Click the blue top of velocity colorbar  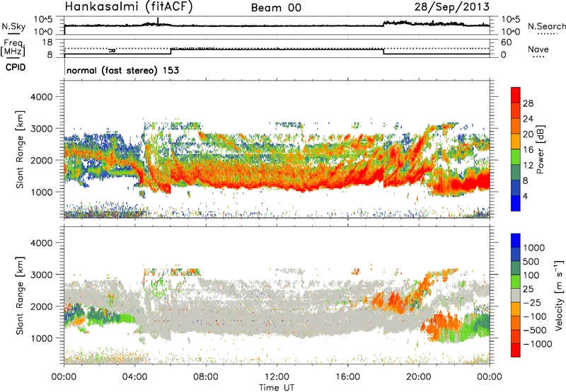pyautogui.click(x=516, y=241)
